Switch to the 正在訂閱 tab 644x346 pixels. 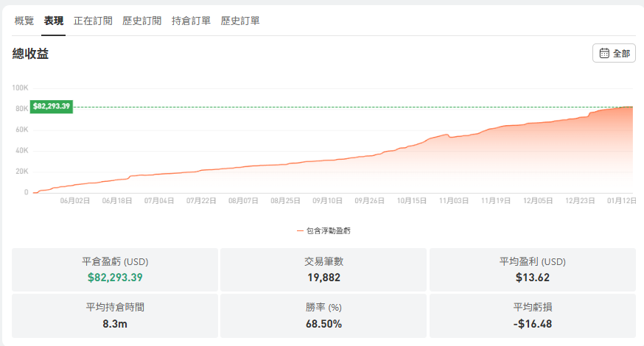click(x=93, y=21)
